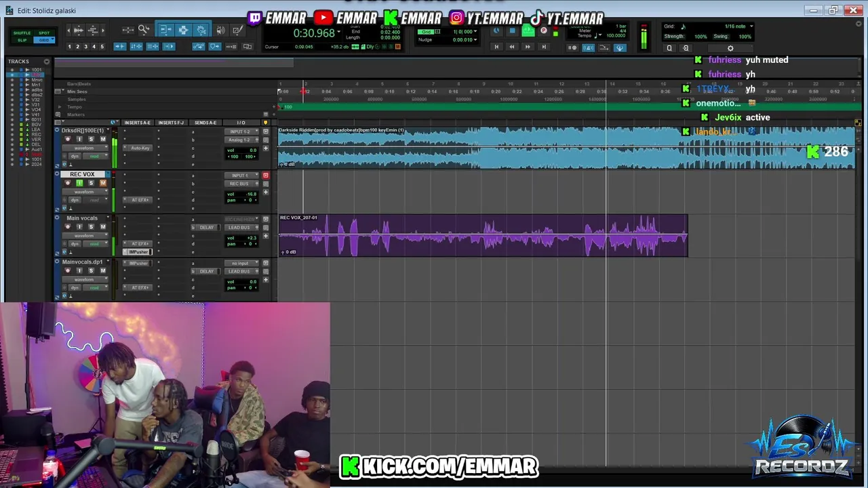The width and height of the screenshot is (868, 488).
Task: Click the Markers ruler label
Action: 75,115
